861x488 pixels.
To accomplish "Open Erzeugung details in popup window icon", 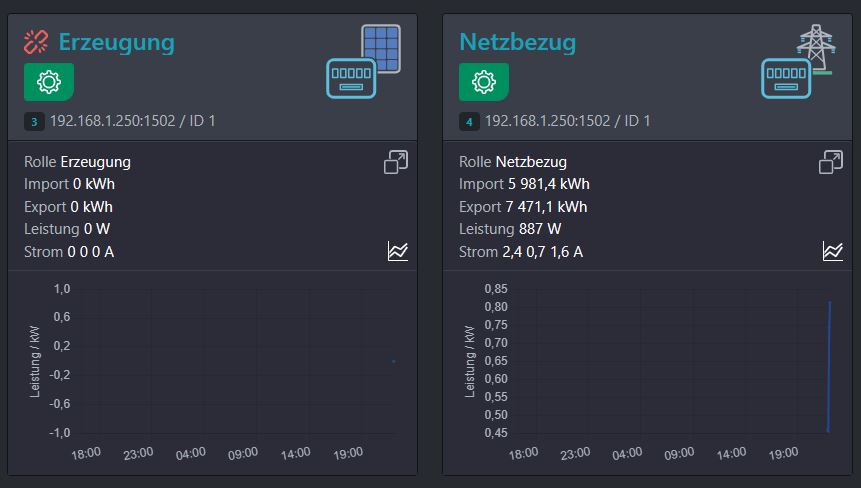I will [x=396, y=162].
